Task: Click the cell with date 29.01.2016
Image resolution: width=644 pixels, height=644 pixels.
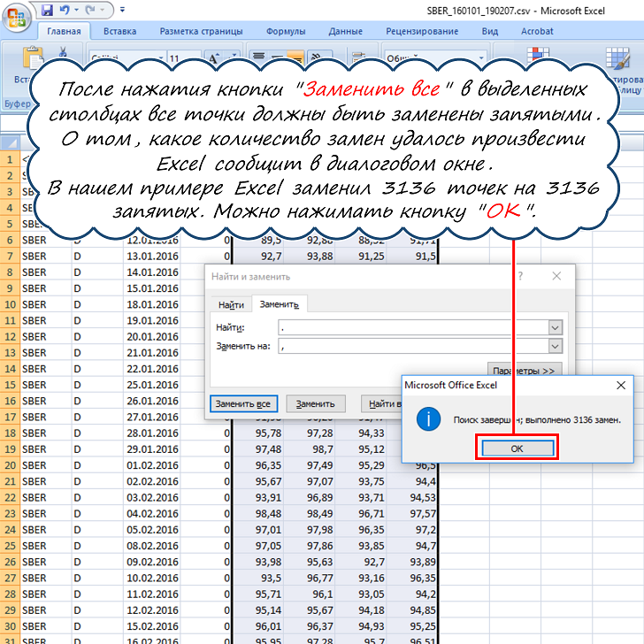Action: [x=152, y=449]
